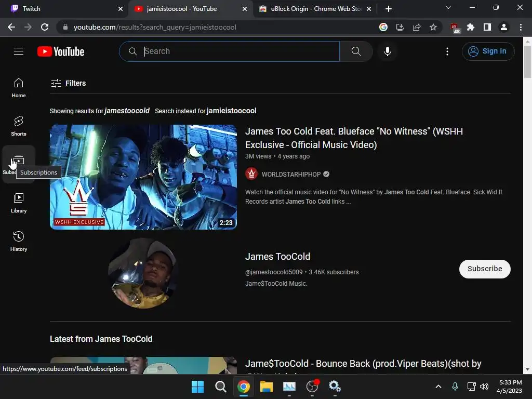This screenshot has width=532, height=399.
Task: Click the James TooCold channel avatar
Action: click(x=143, y=273)
